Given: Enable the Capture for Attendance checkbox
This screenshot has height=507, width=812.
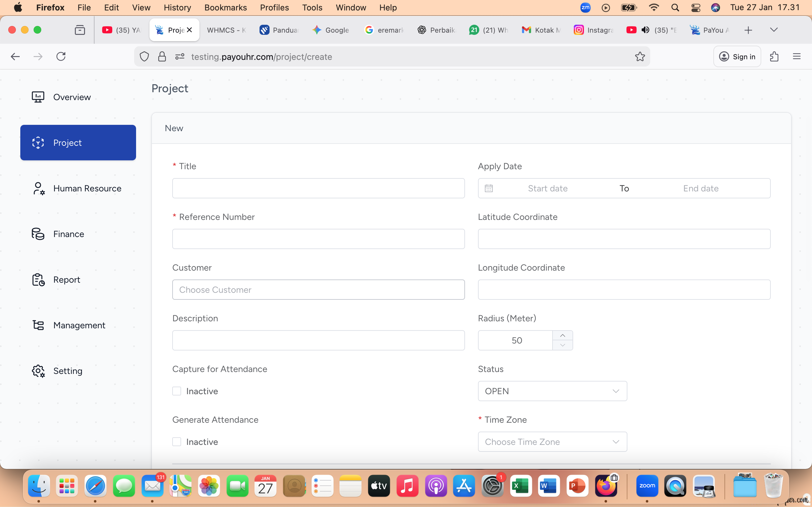Looking at the screenshot, I should click(x=177, y=391).
